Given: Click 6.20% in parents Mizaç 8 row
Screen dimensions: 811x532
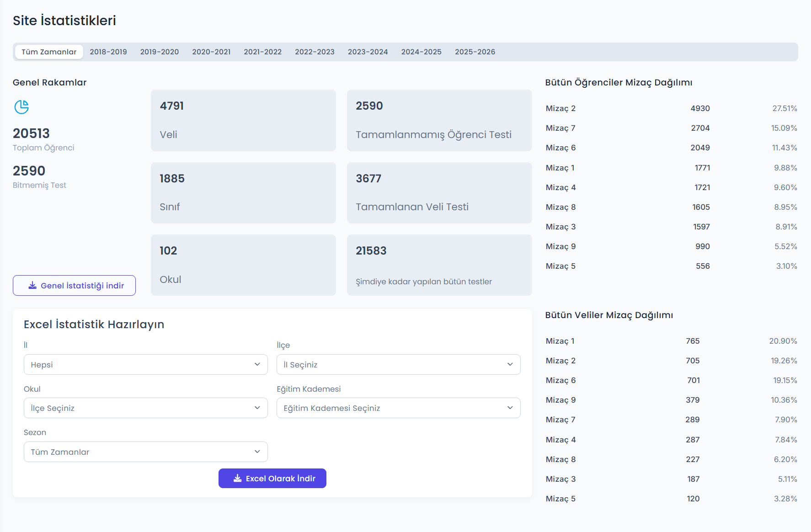Looking at the screenshot, I should tap(785, 459).
